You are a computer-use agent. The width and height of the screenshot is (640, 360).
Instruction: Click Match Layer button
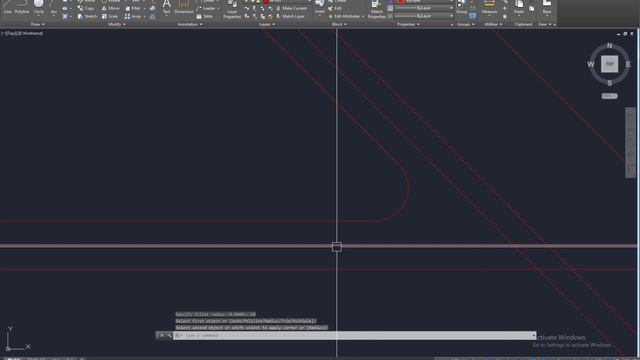click(x=290, y=16)
